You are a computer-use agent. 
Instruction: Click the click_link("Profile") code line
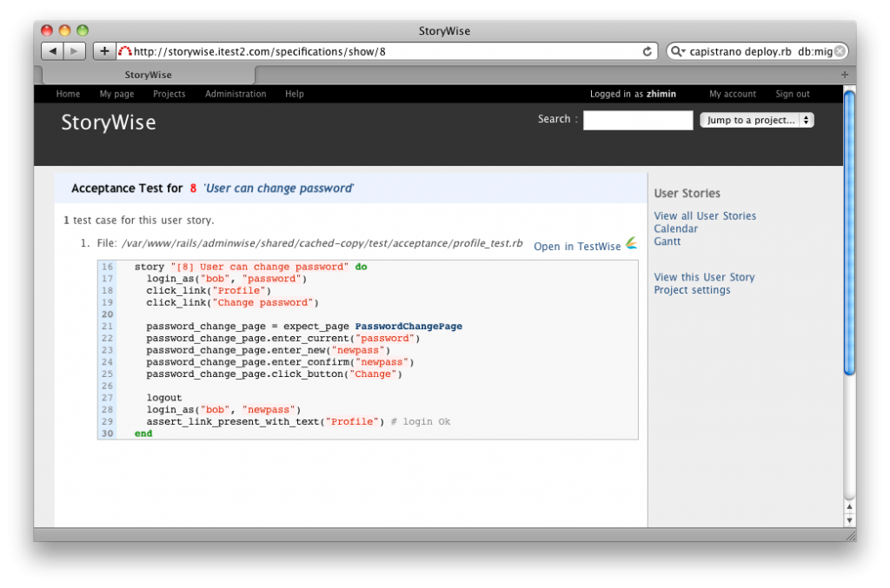click(x=209, y=290)
